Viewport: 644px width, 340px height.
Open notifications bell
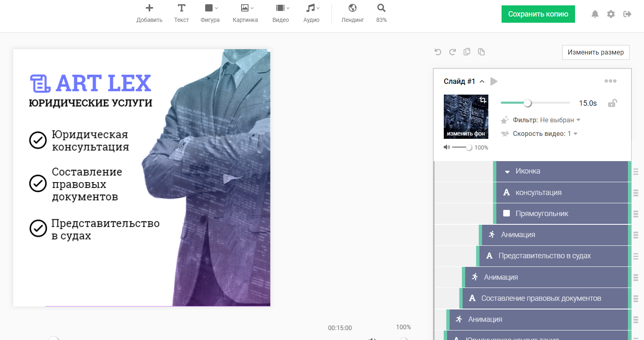click(595, 14)
